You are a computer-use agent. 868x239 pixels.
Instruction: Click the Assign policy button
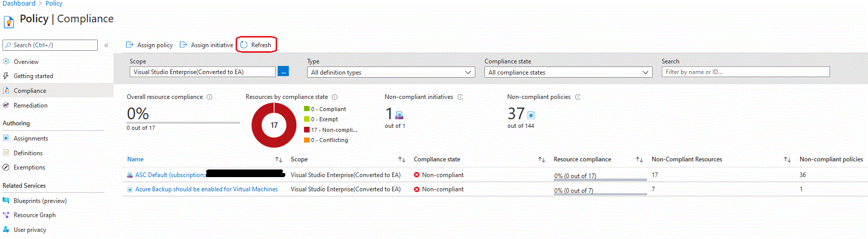[149, 45]
